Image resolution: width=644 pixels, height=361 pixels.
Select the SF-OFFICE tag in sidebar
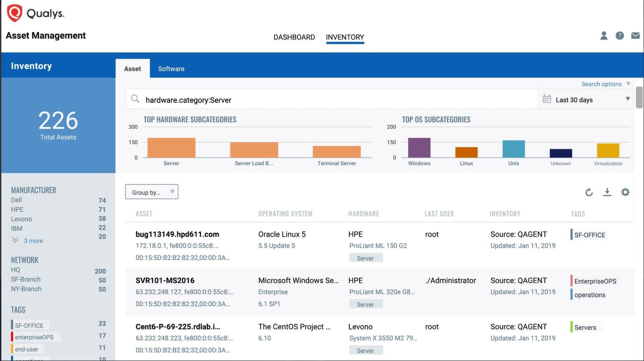[x=29, y=325]
